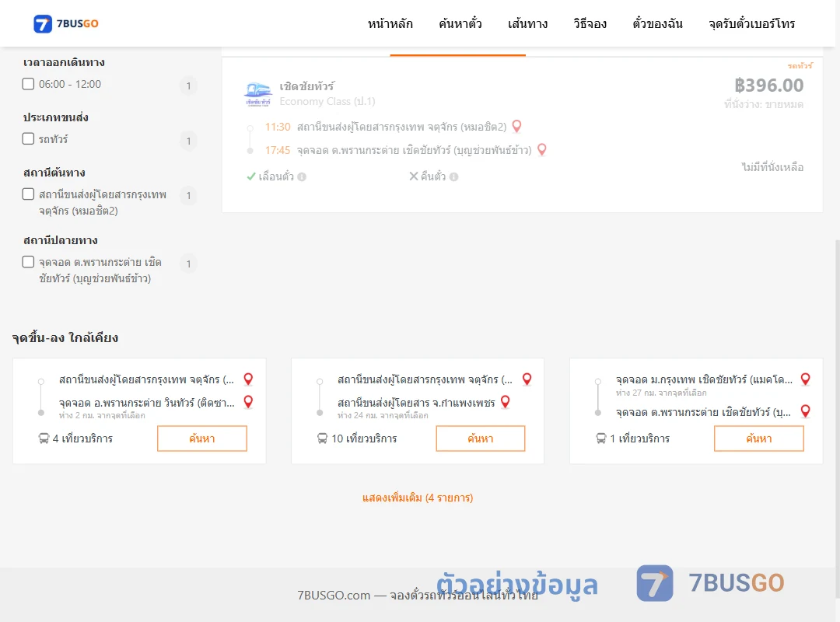Click the ฿396.00 price text
Viewport: 840px width, 622px height.
pos(768,86)
